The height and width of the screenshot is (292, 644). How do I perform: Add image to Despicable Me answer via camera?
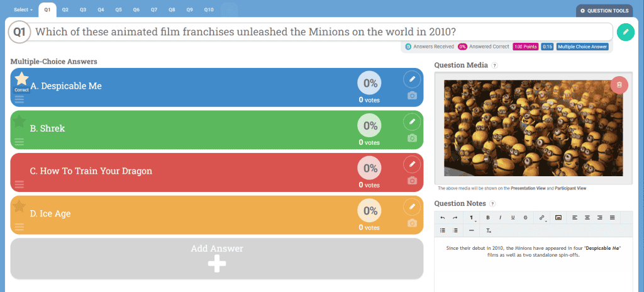pos(412,96)
